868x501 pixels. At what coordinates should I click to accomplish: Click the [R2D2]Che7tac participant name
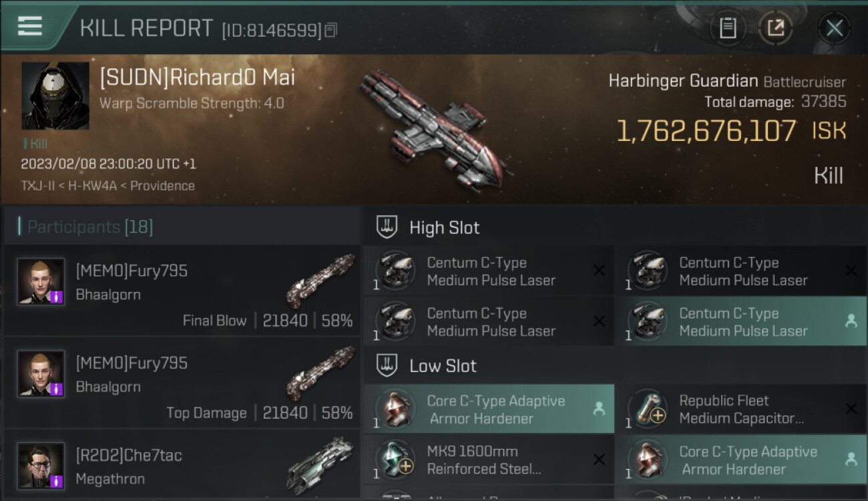129,456
